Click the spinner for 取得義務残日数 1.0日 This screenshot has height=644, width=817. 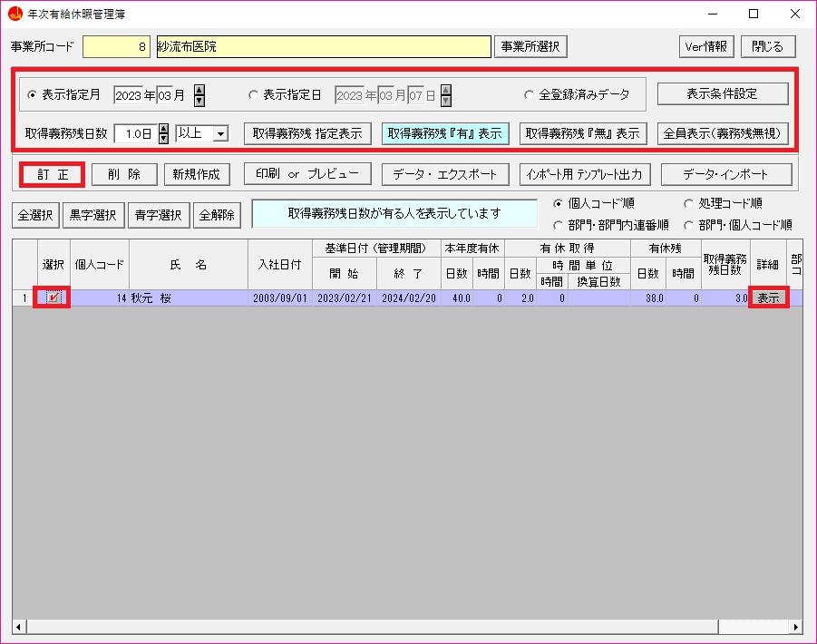click(x=163, y=134)
